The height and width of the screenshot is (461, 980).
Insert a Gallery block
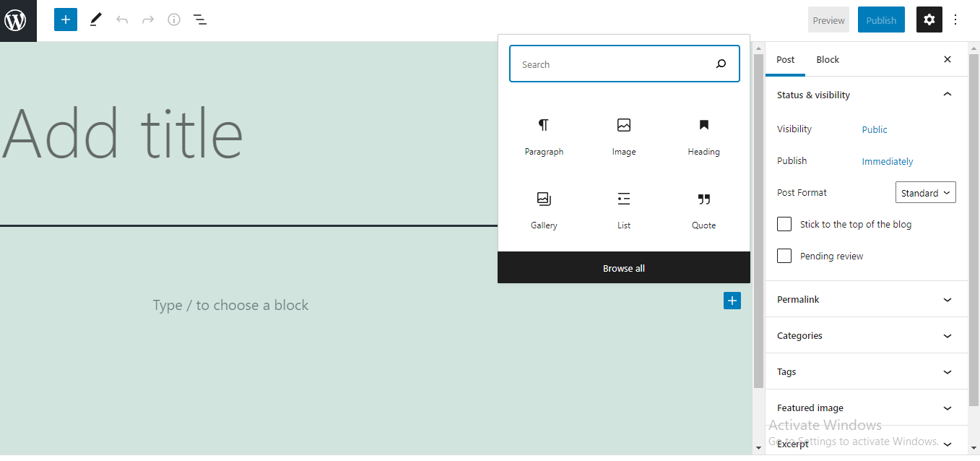pos(544,210)
